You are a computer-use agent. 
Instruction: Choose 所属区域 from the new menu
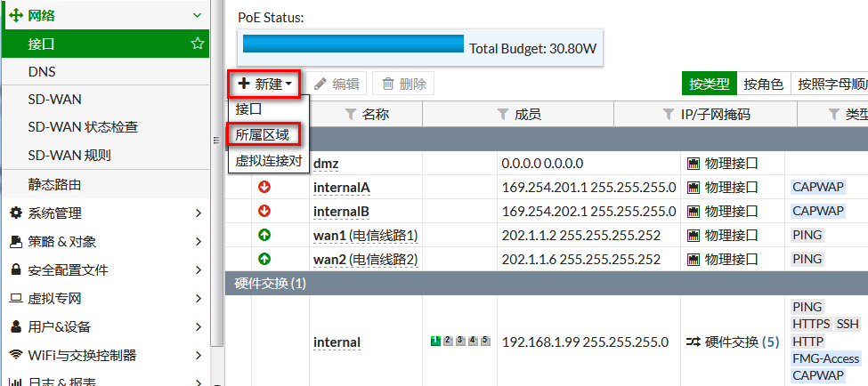[x=263, y=135]
